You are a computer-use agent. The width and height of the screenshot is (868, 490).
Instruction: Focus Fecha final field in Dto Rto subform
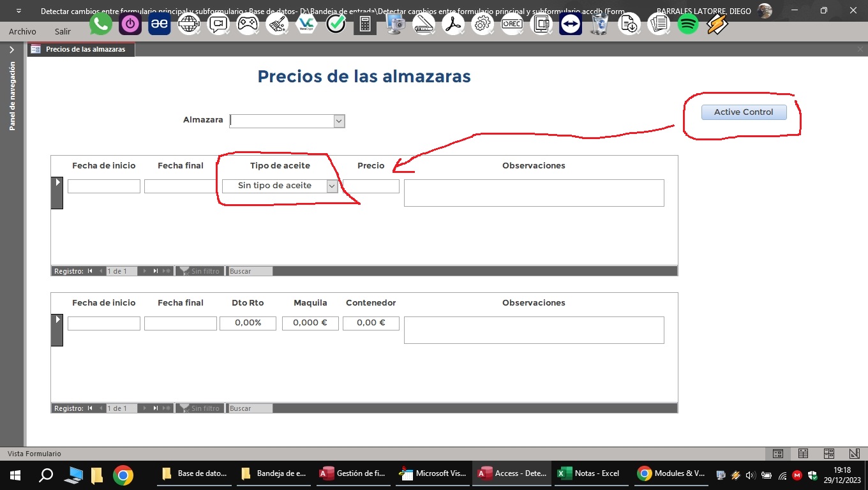[x=181, y=323]
